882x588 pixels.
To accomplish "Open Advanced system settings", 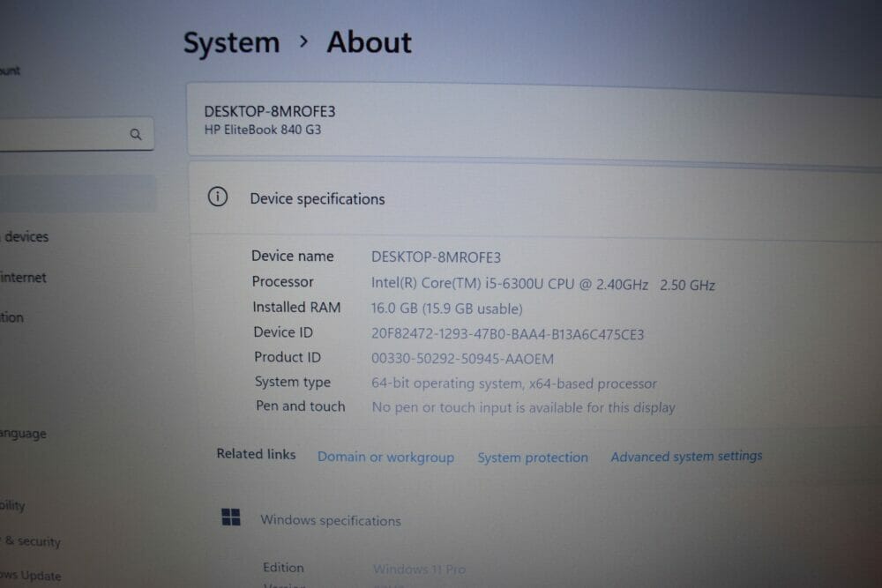I will [x=686, y=456].
